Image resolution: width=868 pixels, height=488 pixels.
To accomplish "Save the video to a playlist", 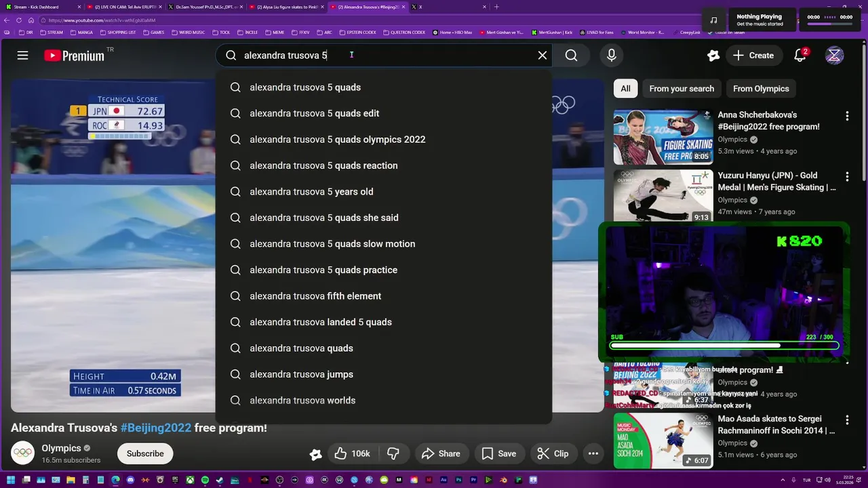I will (x=499, y=453).
